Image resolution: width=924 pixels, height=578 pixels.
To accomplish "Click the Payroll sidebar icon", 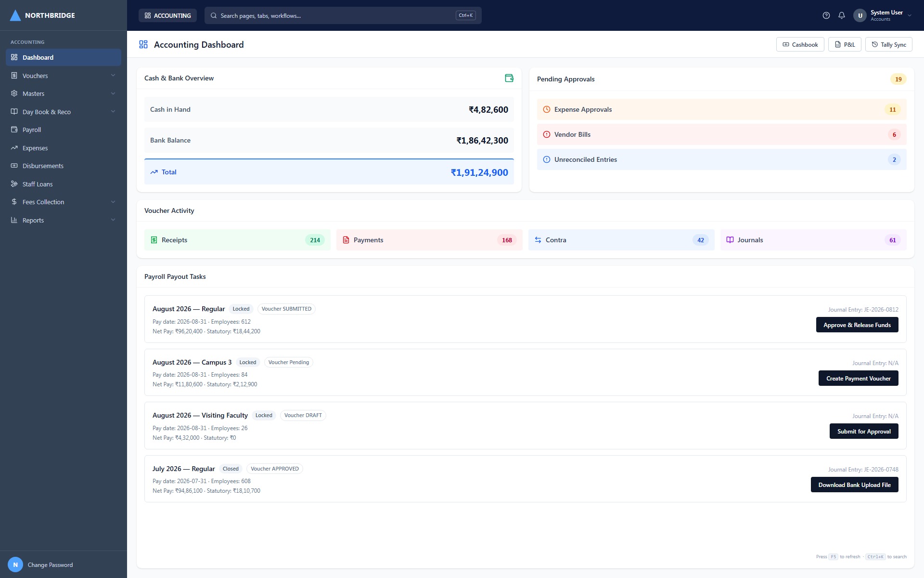I will pos(14,130).
